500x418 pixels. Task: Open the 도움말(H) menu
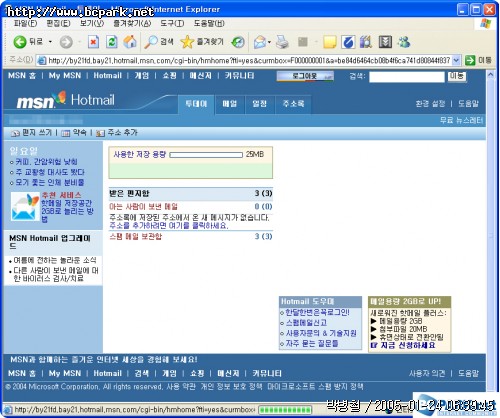click(x=209, y=23)
